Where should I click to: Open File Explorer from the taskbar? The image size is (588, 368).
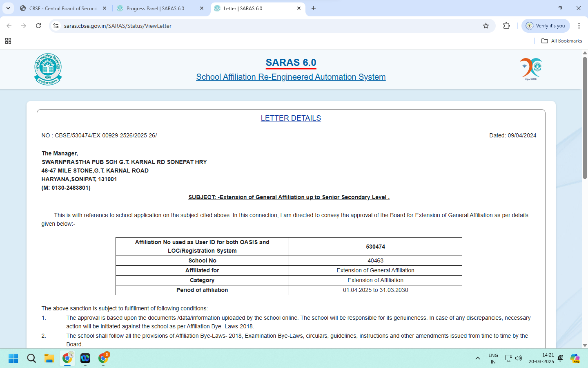[x=49, y=359]
